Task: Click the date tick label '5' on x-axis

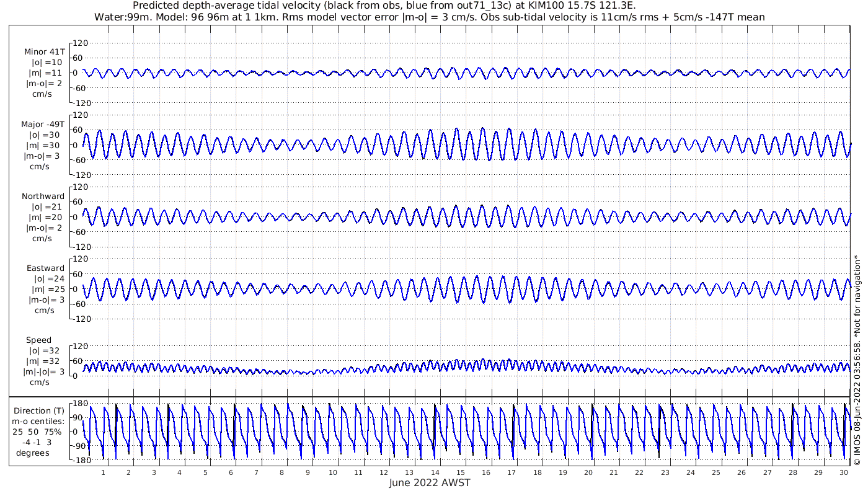Action: tap(205, 472)
